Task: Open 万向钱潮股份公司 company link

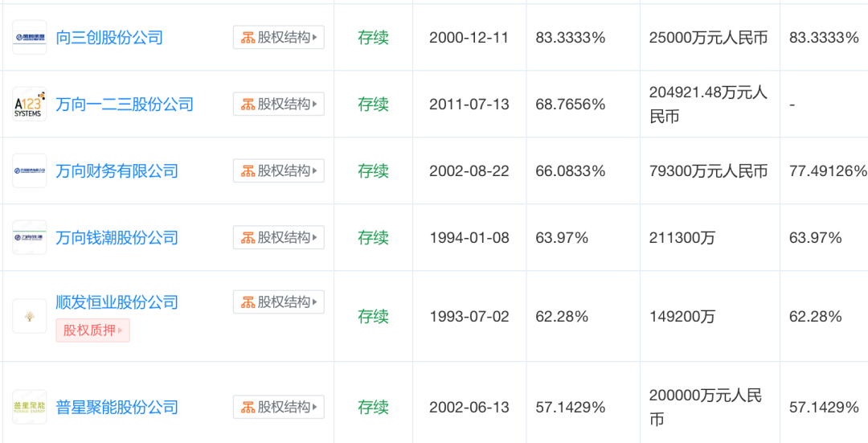Action: [117, 238]
